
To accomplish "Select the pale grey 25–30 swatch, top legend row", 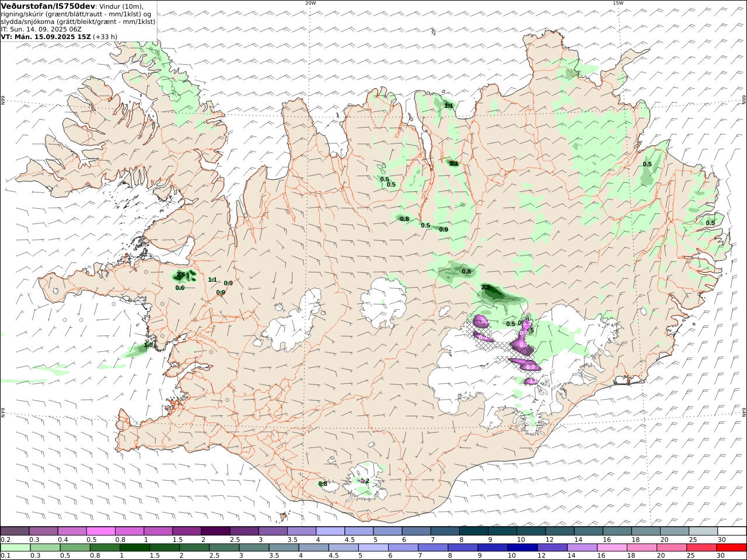I will [x=703, y=531].
